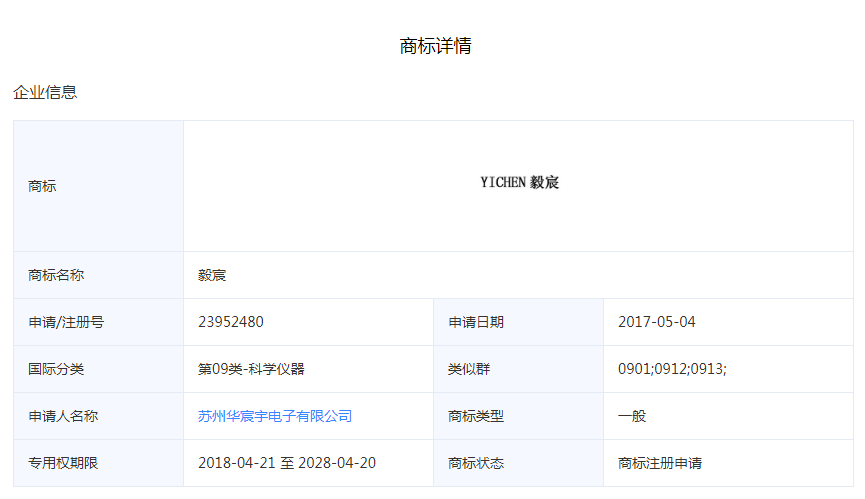This screenshot has height=499, width=865.
Task: Select the application date 2017-05-04
Action: (x=656, y=322)
